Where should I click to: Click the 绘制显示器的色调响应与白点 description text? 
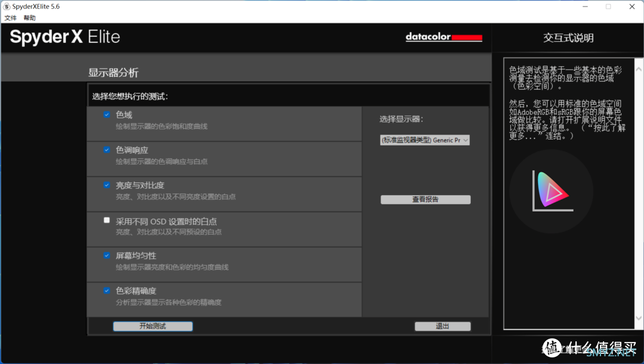pos(162,162)
